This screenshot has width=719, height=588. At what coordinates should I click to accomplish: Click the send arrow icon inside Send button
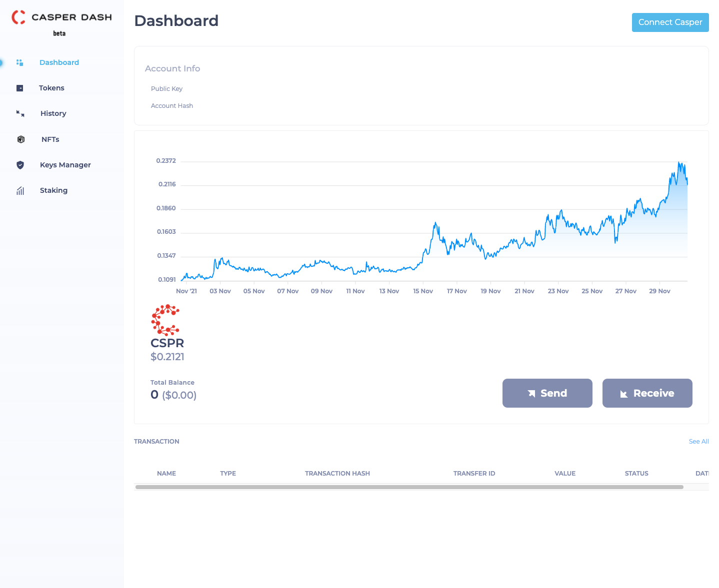click(x=531, y=393)
